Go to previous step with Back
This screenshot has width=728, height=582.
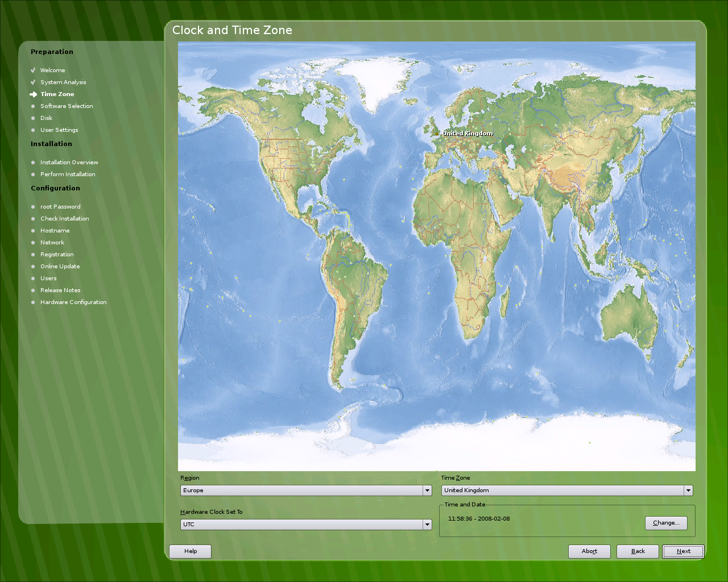(x=638, y=551)
